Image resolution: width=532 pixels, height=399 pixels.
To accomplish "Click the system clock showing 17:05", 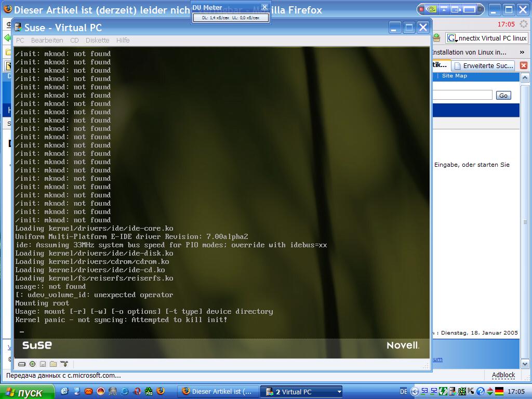I will point(516,392).
